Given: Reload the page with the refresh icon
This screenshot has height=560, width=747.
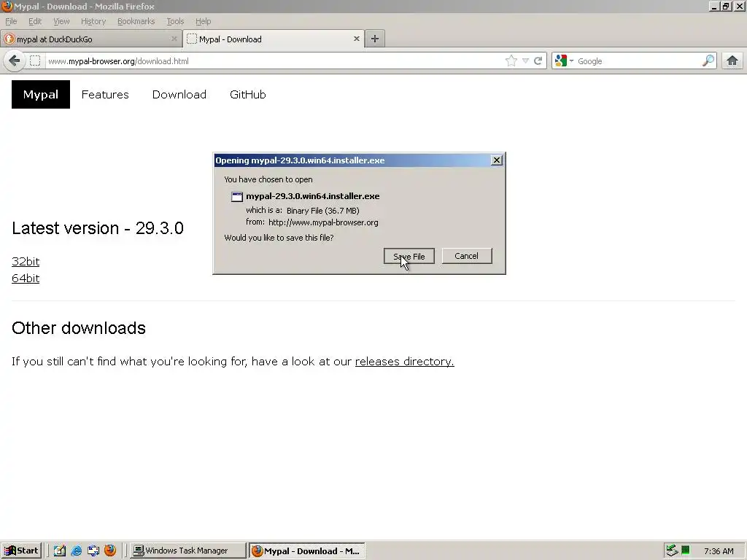Looking at the screenshot, I should pyautogui.click(x=538, y=61).
